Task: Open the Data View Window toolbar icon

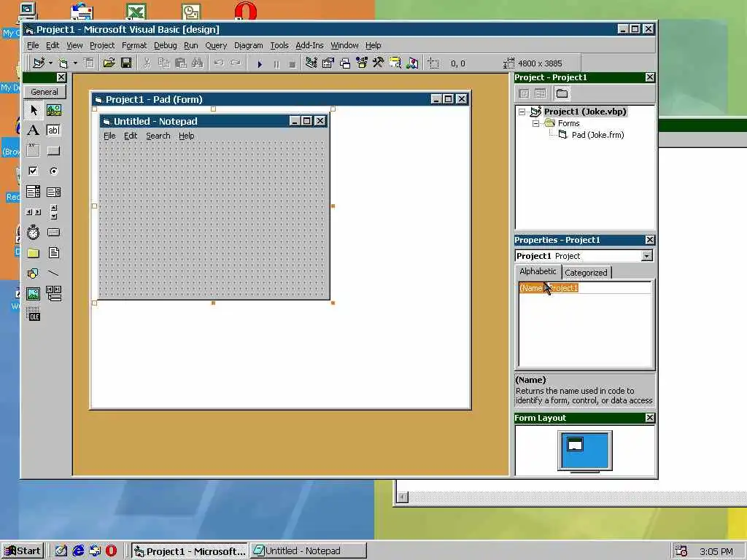Action: pyautogui.click(x=395, y=63)
